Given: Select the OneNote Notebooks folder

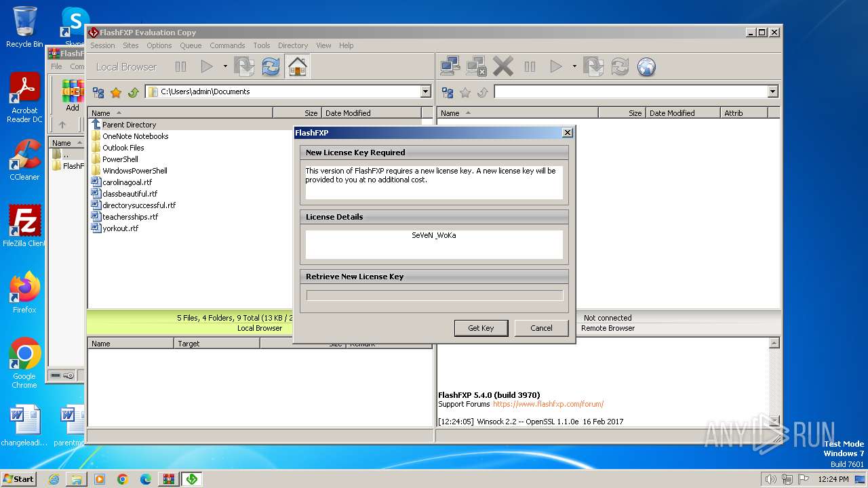Looking at the screenshot, I should click(x=135, y=136).
